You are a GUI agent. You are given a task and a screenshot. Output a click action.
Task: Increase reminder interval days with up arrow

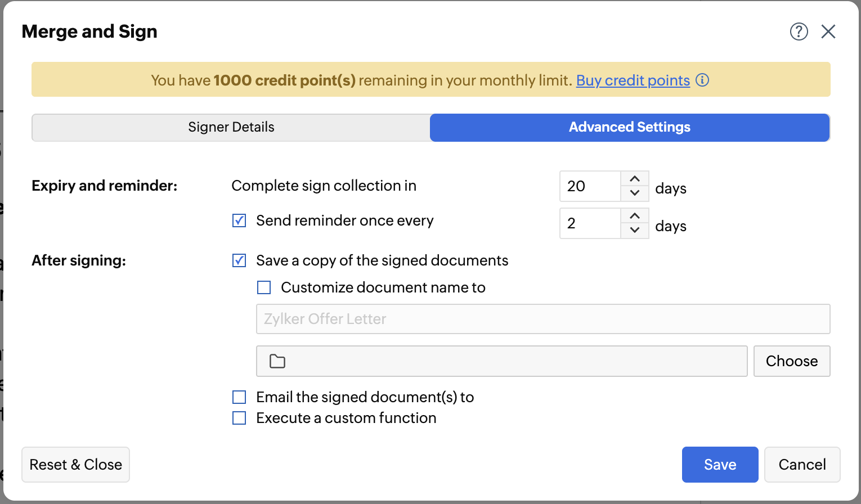[635, 216]
